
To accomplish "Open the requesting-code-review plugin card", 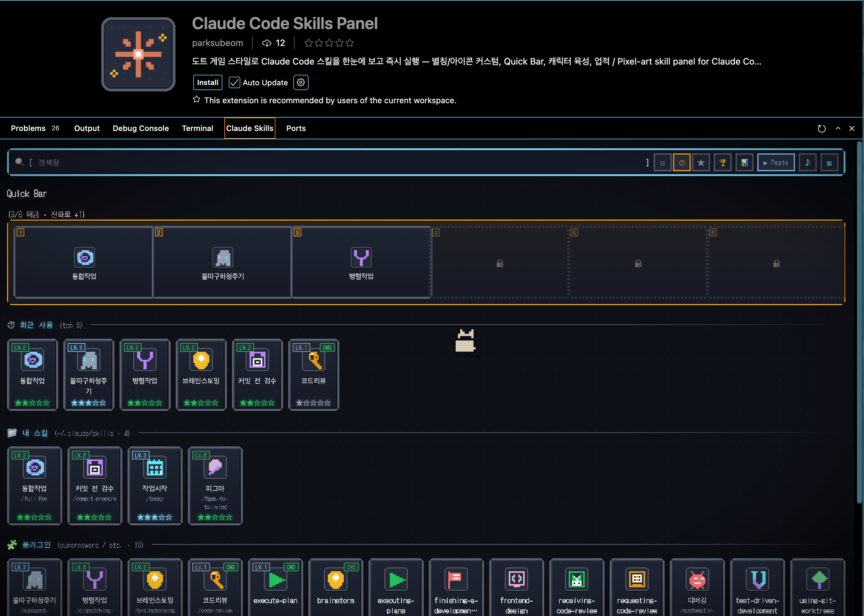I will tap(637, 587).
